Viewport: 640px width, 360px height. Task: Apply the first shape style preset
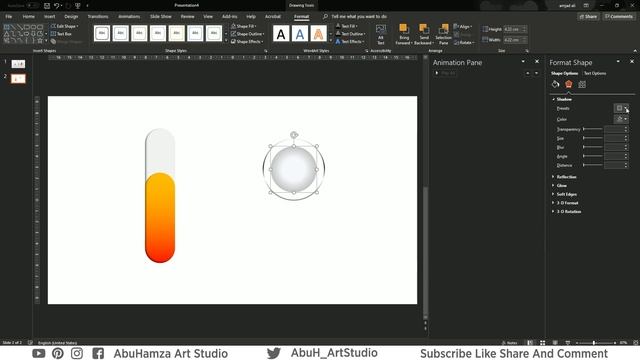102,33
